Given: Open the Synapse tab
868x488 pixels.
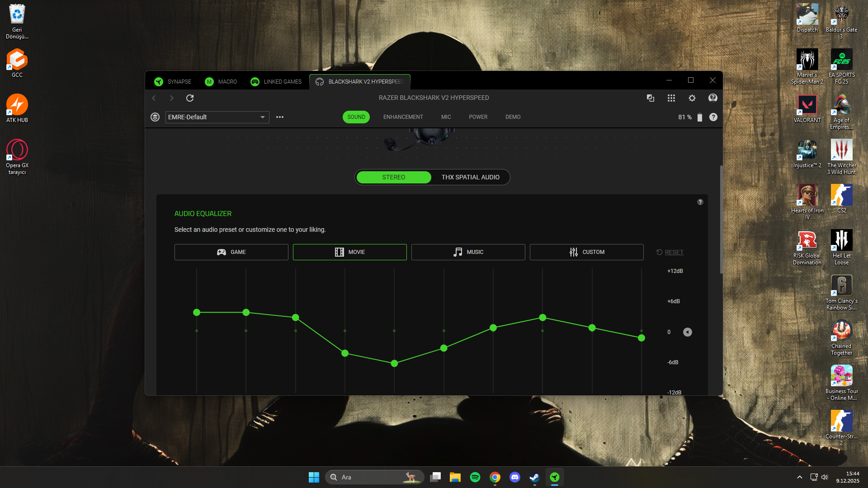Looking at the screenshot, I should coord(173,82).
